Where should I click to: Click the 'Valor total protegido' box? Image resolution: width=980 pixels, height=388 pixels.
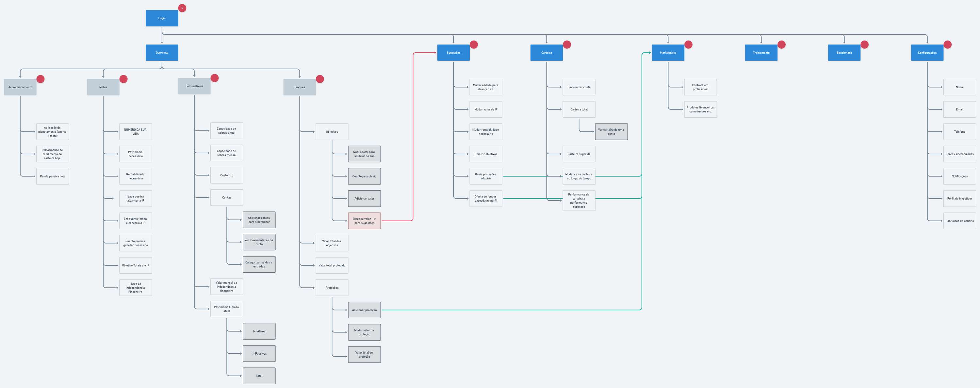[x=332, y=265]
